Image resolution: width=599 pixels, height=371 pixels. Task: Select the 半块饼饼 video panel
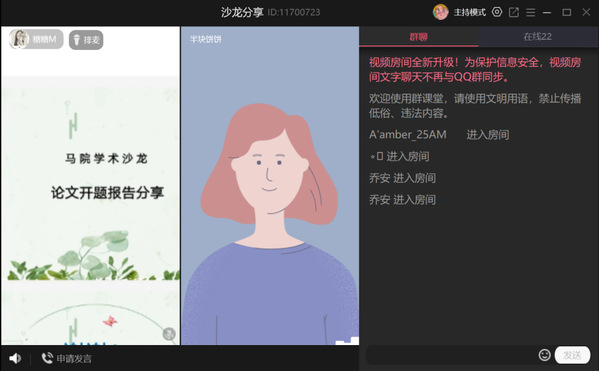click(270, 186)
